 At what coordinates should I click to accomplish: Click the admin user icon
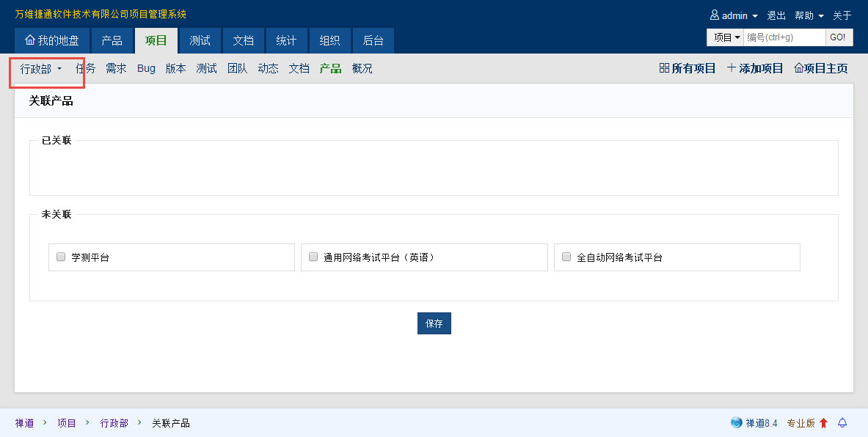715,15
